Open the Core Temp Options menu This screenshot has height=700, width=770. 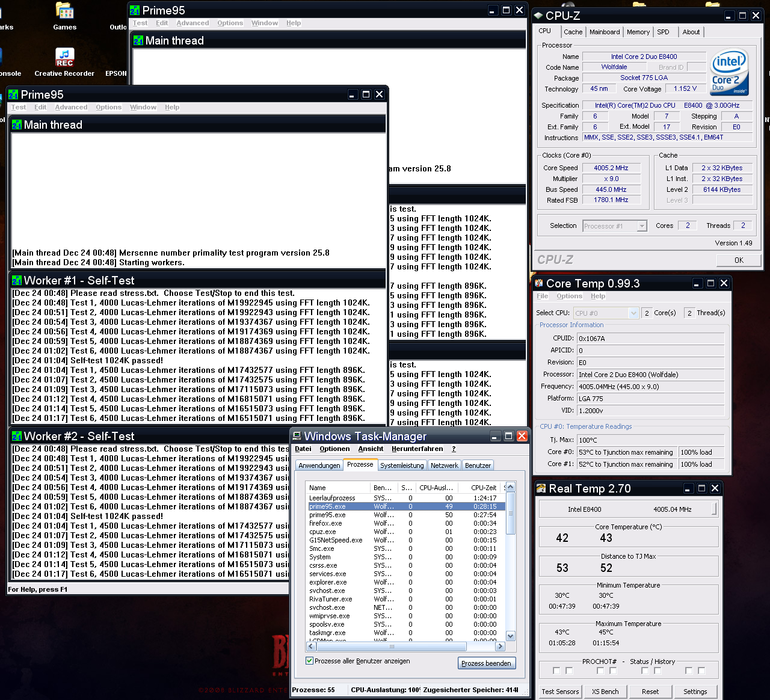569,296
